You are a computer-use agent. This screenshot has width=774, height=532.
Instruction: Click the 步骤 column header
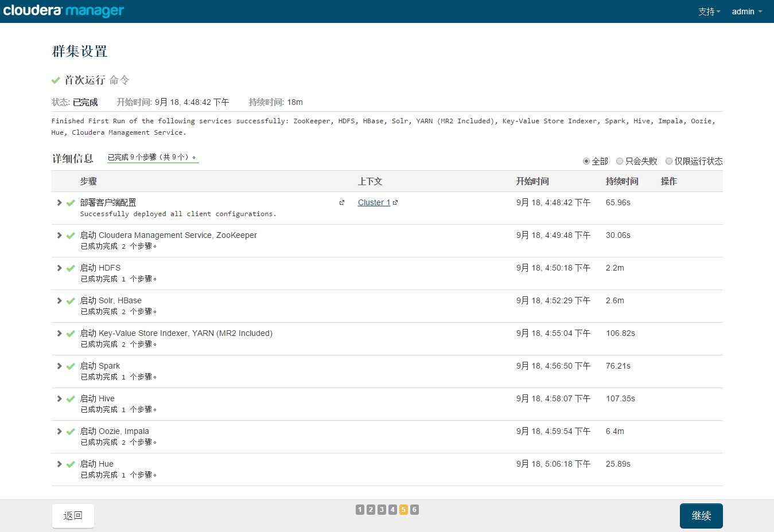pos(88,181)
